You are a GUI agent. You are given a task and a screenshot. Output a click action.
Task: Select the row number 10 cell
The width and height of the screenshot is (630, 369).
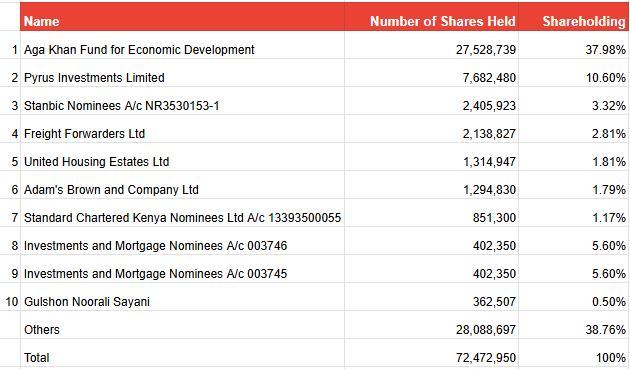[10, 297]
